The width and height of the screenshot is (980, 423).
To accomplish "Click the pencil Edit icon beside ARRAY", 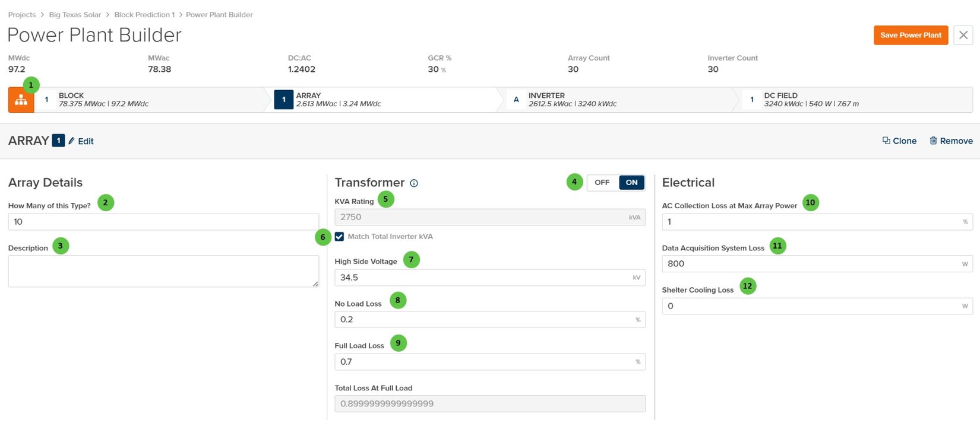I will 72,141.
